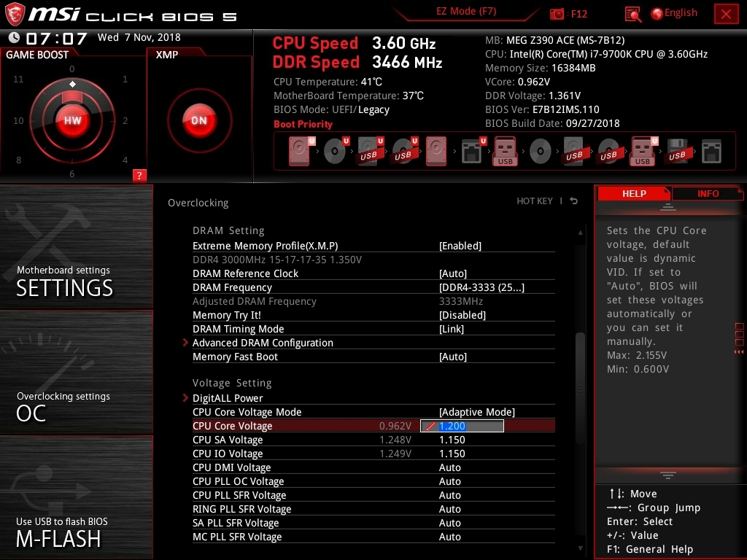Open Memory Fast Boot [Auto] dropdown
Viewport: 747px width, 560px height.
point(452,356)
